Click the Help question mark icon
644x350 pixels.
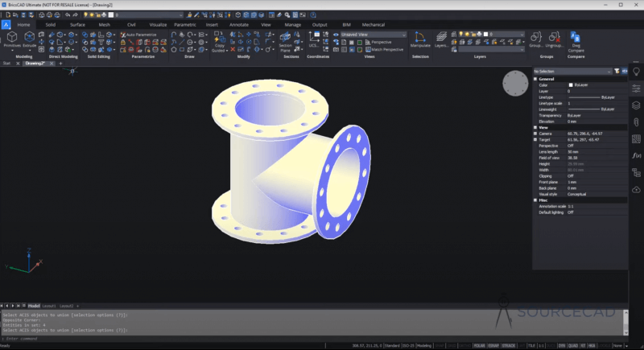[313, 14]
